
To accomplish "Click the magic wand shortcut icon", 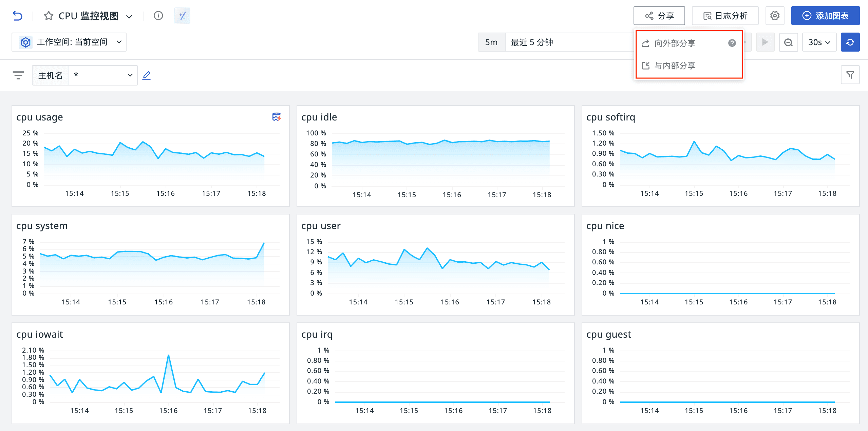I will click(182, 16).
